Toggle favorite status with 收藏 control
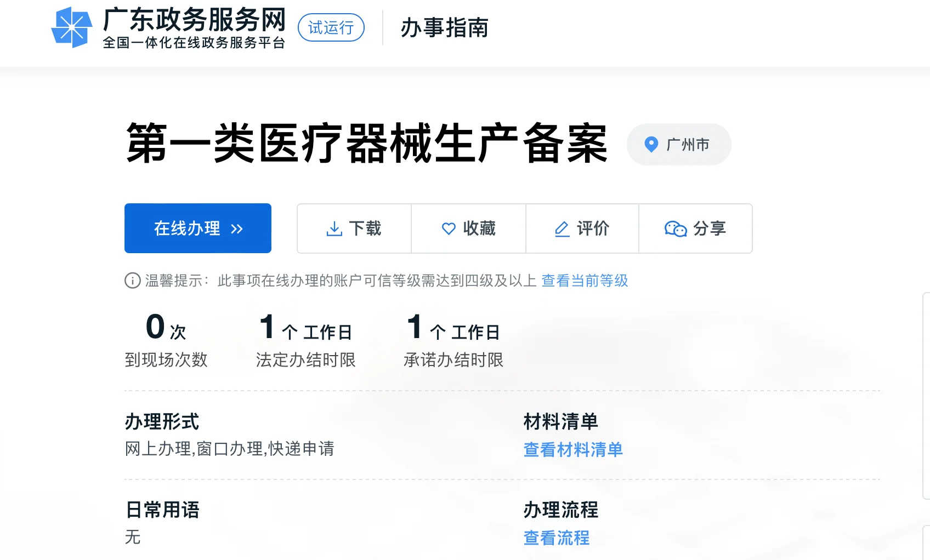The width and height of the screenshot is (930, 560). 468,228
